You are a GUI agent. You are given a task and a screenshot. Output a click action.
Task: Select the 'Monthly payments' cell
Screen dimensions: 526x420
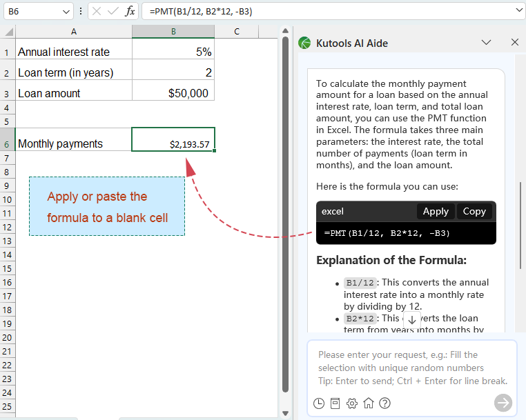[74, 139]
